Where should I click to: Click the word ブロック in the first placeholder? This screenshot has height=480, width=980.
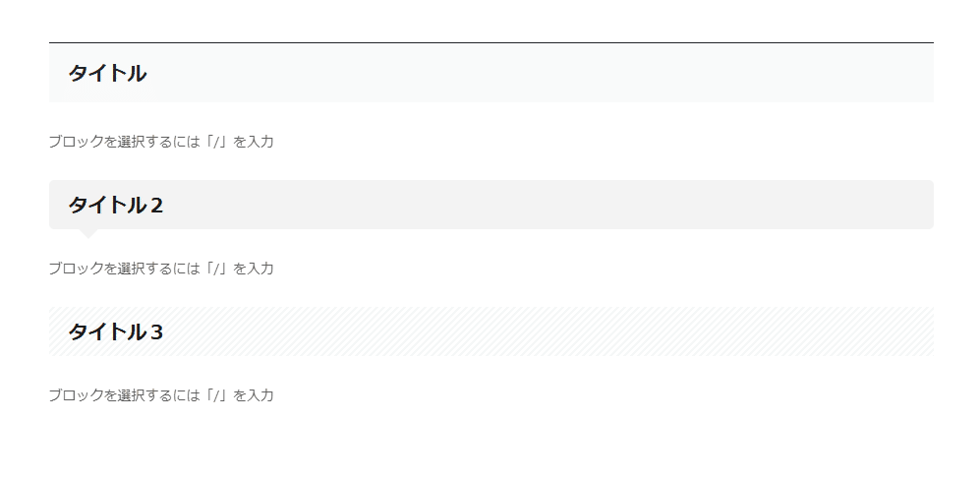tap(70, 142)
